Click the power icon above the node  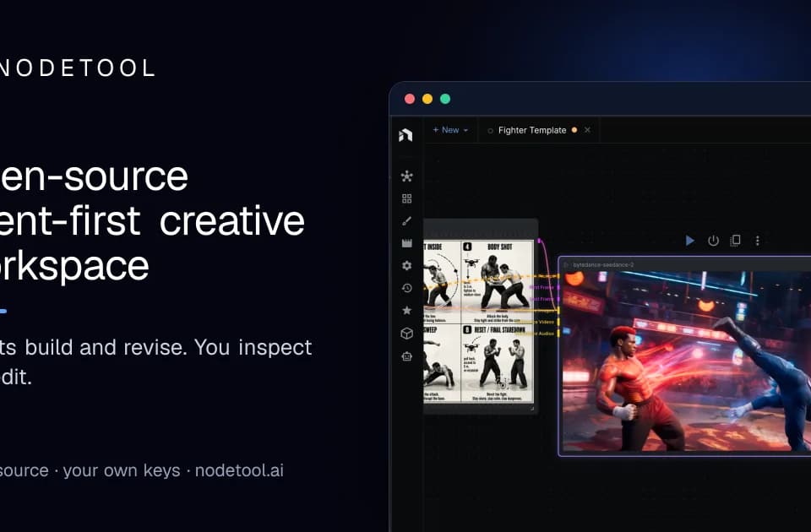(713, 241)
